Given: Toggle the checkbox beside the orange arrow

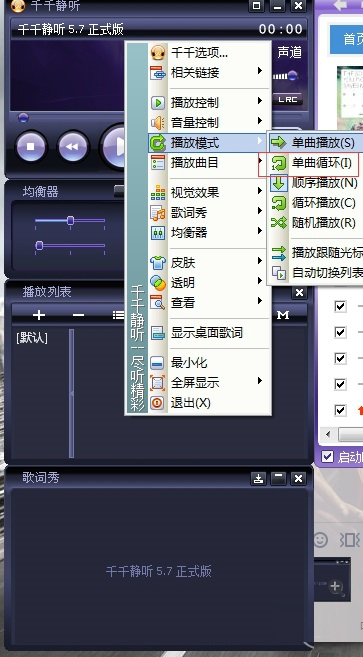Looking at the screenshot, I should pos(340,410).
